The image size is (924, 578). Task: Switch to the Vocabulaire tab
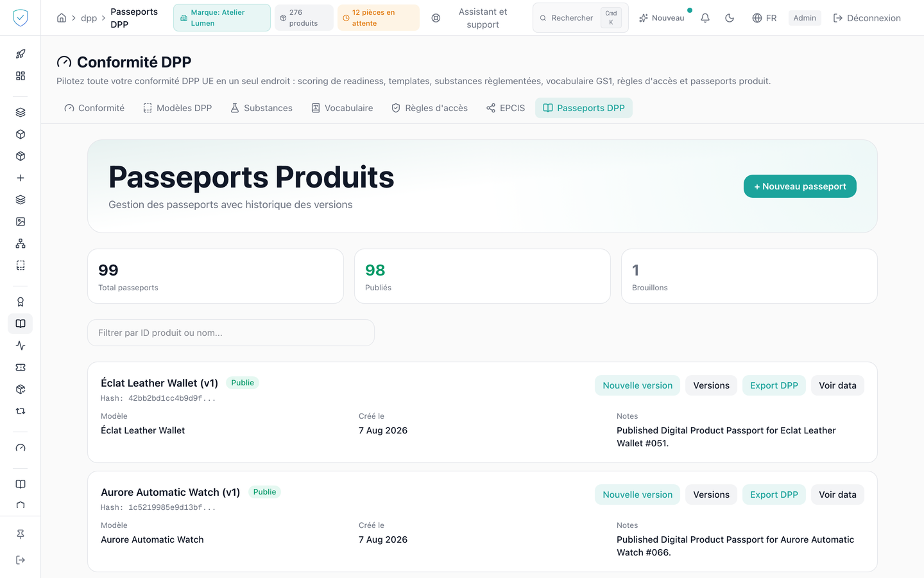[342, 108]
